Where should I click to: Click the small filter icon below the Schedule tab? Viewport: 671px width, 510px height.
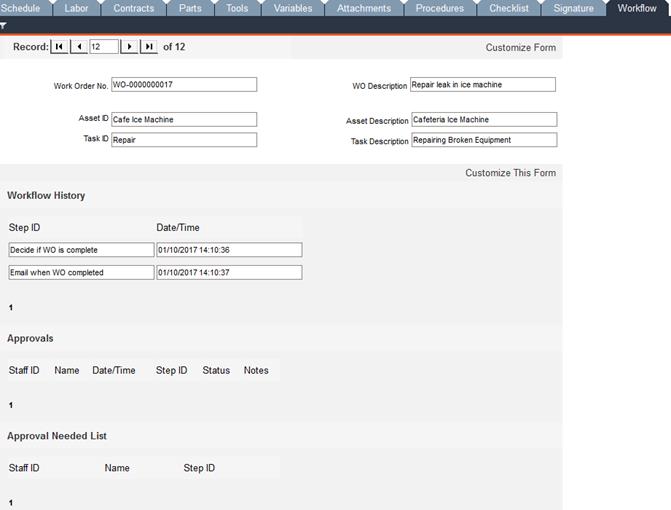click(4, 25)
